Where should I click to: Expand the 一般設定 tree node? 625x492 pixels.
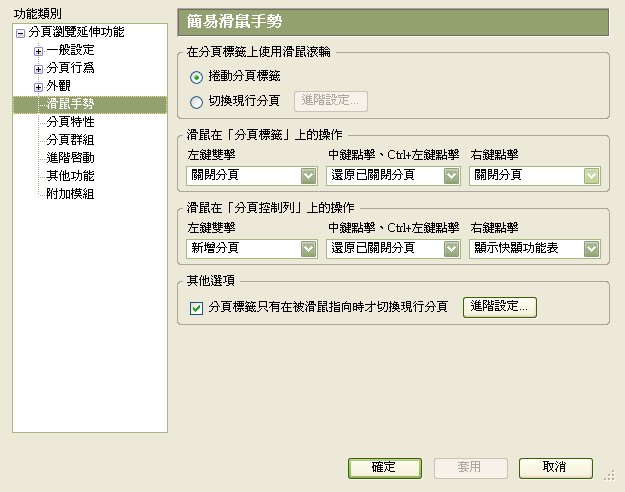(x=38, y=51)
